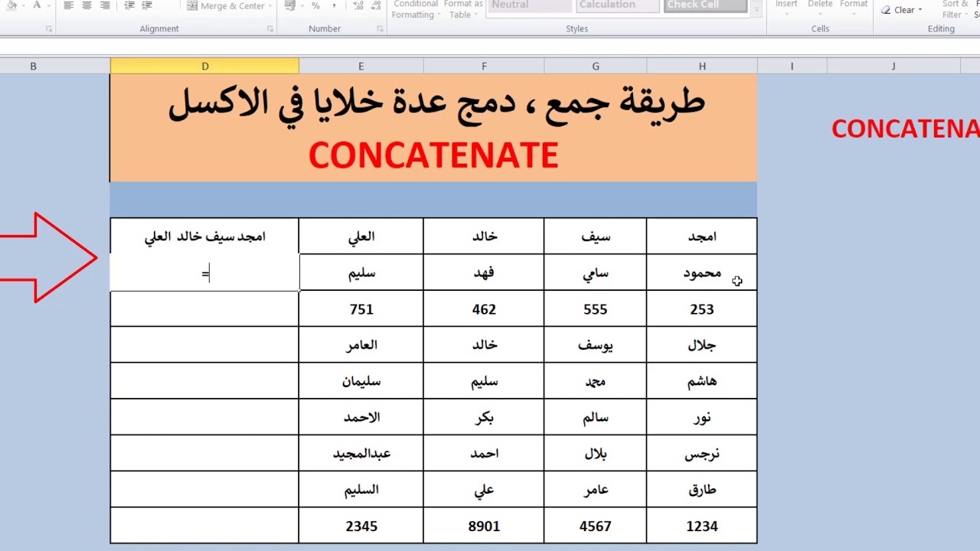Select the cell with value 751

pyautogui.click(x=361, y=309)
